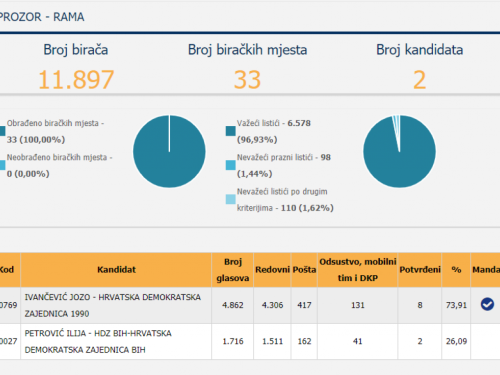
Task: Click the valid ballots pie chart
Action: coord(399,151)
